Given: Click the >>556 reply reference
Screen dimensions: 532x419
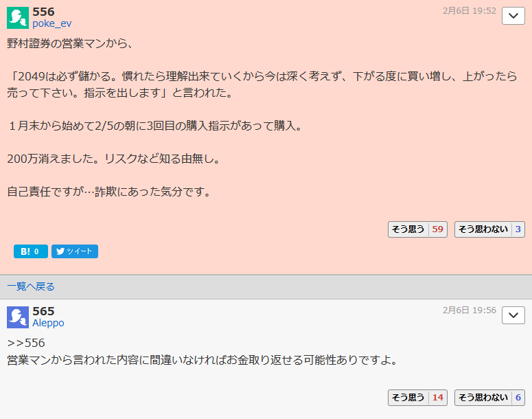Looking at the screenshot, I should pyautogui.click(x=26, y=343).
